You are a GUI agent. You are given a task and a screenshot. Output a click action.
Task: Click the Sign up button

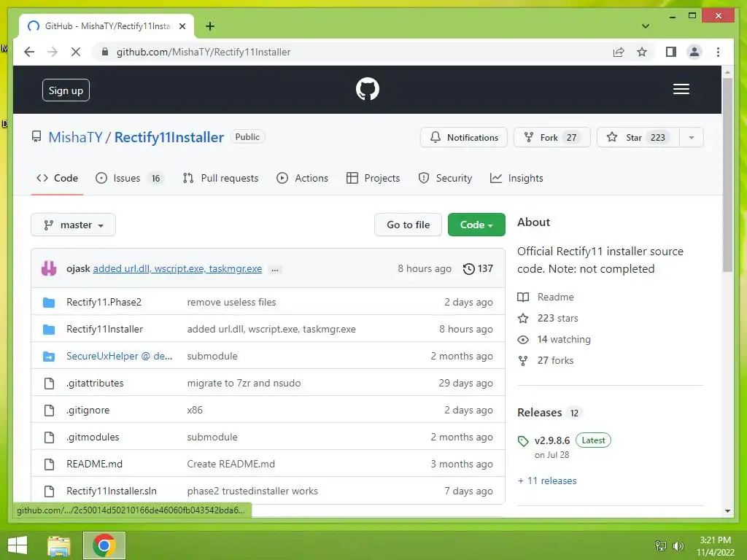[x=66, y=90]
